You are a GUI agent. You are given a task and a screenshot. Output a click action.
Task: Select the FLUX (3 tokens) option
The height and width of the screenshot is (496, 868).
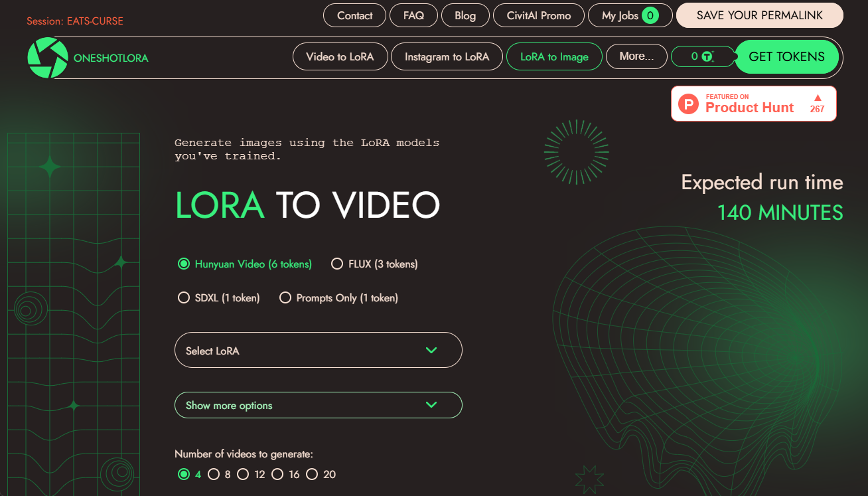(336, 264)
